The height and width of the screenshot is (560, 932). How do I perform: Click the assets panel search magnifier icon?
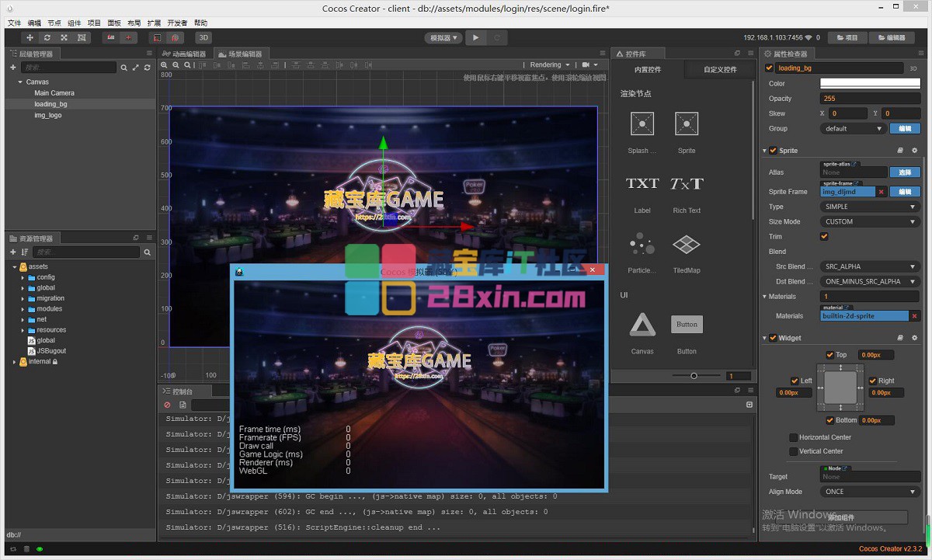(x=147, y=252)
